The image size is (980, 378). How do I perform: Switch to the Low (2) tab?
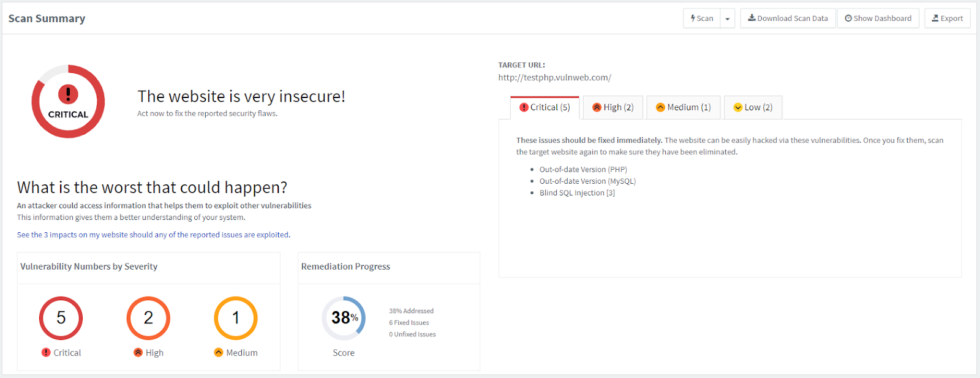click(753, 108)
